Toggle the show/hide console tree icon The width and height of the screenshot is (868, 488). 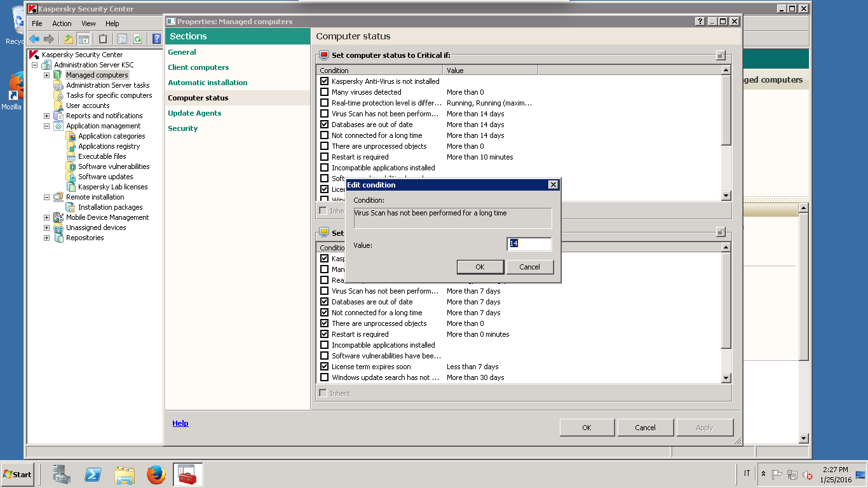point(83,39)
